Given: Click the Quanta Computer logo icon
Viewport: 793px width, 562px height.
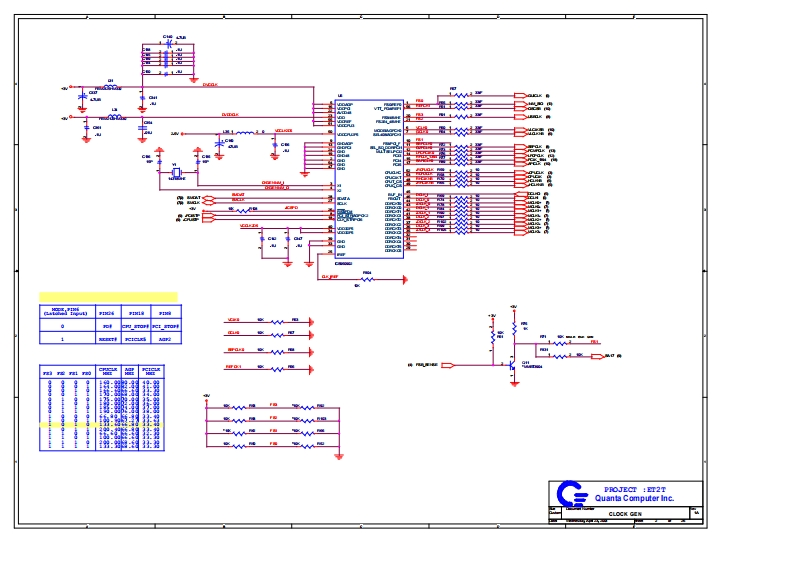Looking at the screenshot, I should coord(574,493).
